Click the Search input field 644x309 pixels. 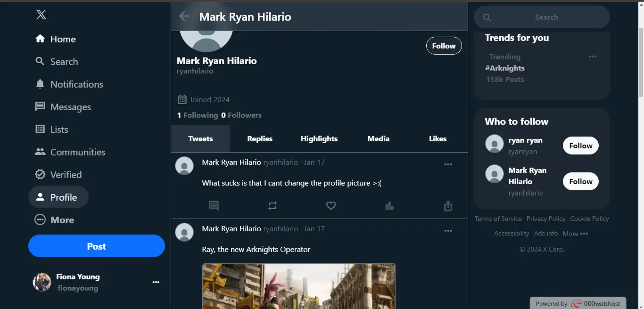(546, 17)
